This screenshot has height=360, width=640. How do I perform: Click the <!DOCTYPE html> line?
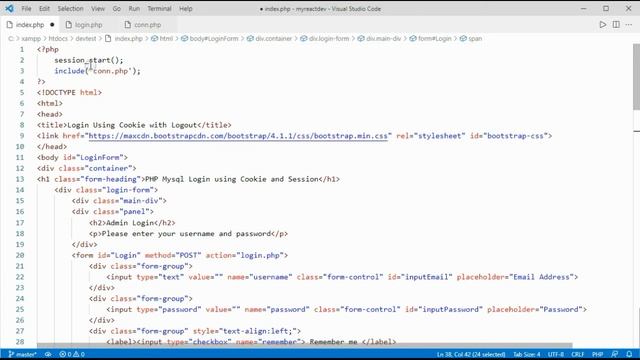(x=69, y=93)
